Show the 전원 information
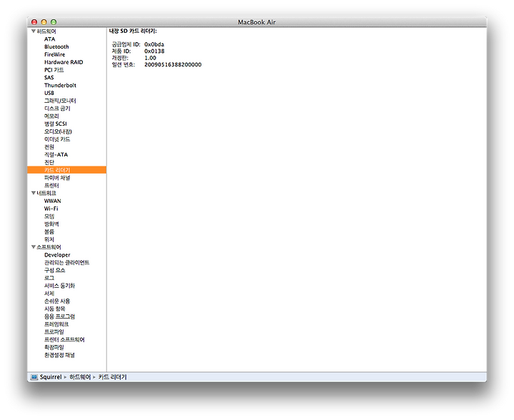Image resolution: width=514 pixels, height=420 pixels. click(49, 147)
